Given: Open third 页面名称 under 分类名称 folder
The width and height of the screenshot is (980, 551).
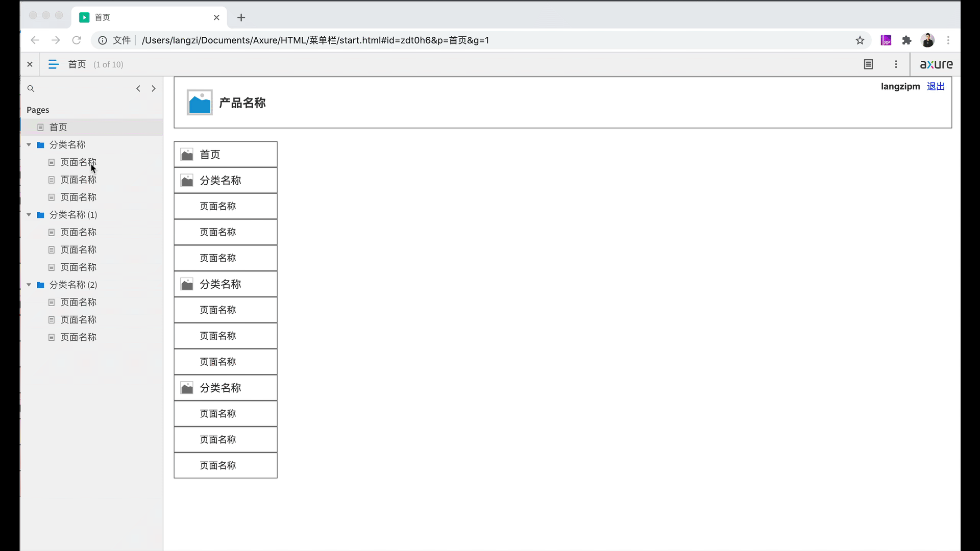Looking at the screenshot, I should click(78, 197).
